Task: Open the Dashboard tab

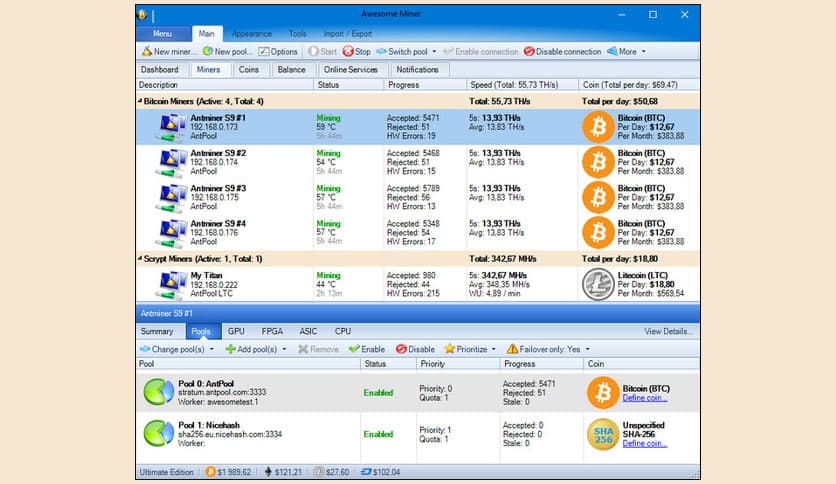Action: [159, 69]
